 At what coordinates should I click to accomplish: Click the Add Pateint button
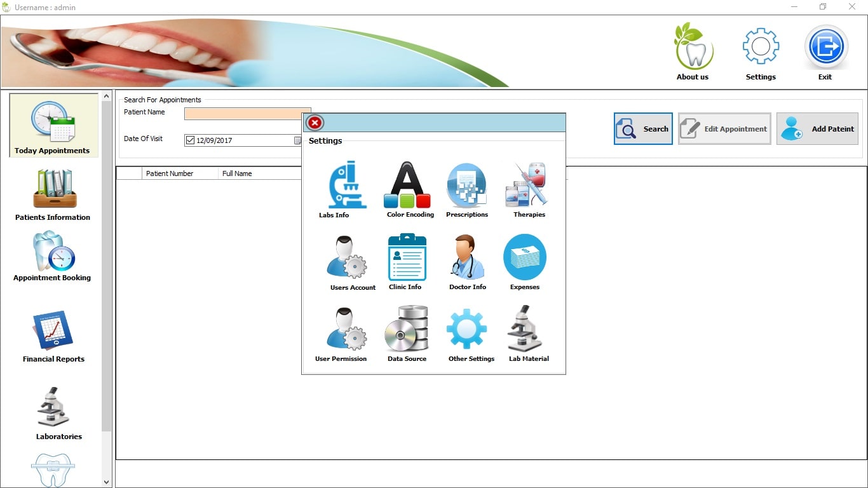click(817, 129)
